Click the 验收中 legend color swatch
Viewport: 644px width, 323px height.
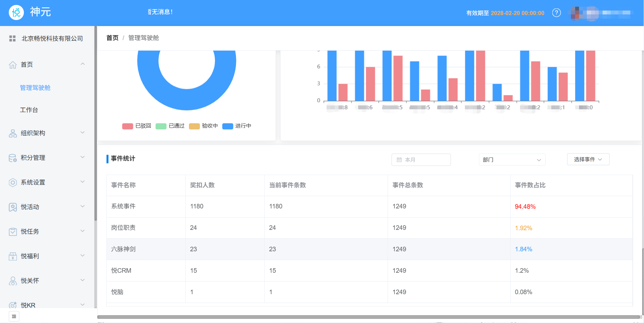pyautogui.click(x=194, y=126)
